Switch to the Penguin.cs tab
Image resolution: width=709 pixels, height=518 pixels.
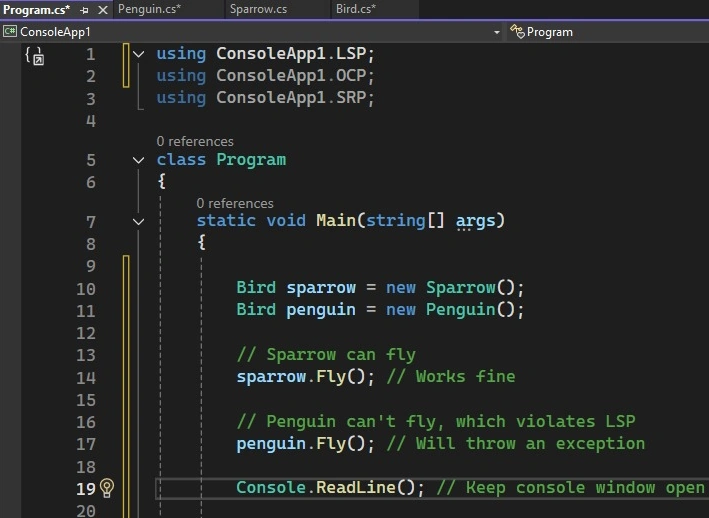click(x=150, y=9)
